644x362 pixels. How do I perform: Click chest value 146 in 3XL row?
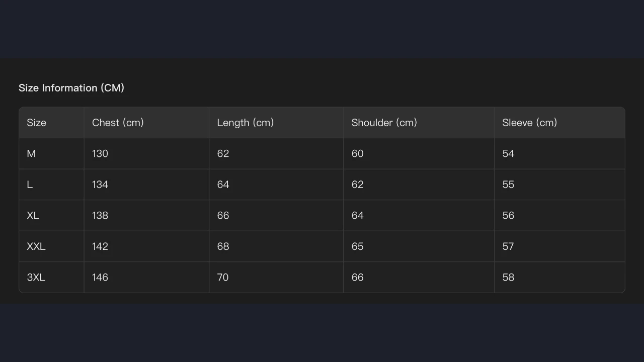pos(100,278)
